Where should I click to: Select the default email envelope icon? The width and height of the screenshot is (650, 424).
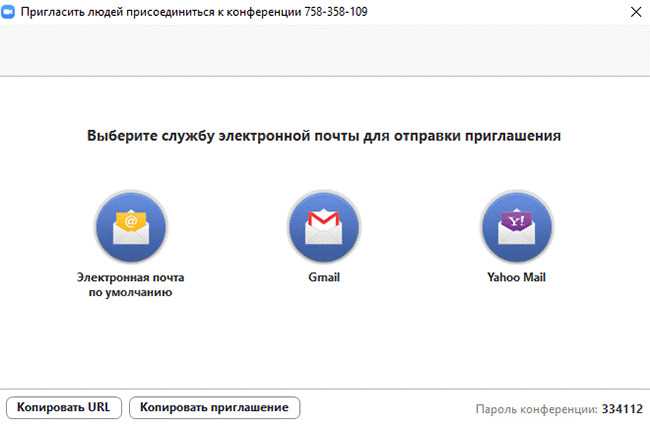tap(131, 227)
